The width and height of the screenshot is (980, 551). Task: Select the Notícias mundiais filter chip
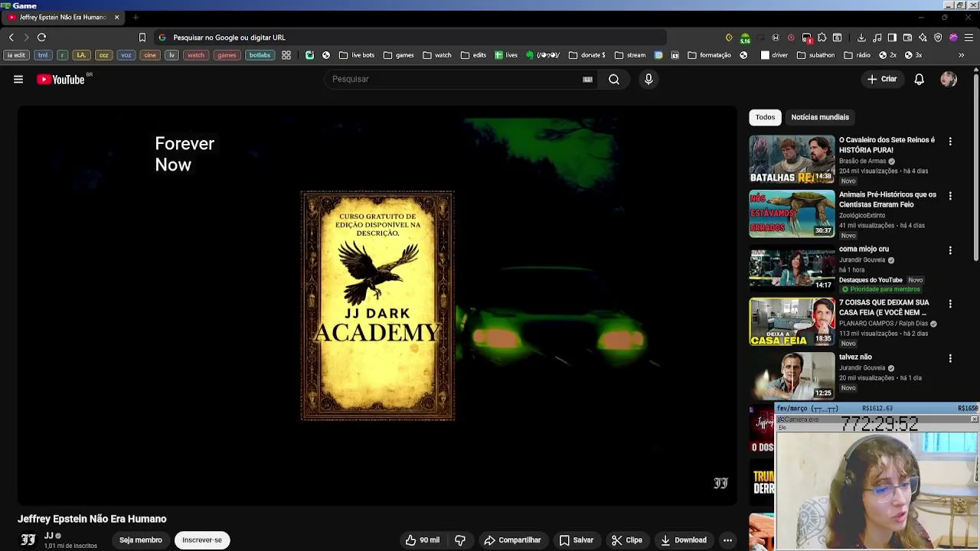(x=820, y=117)
